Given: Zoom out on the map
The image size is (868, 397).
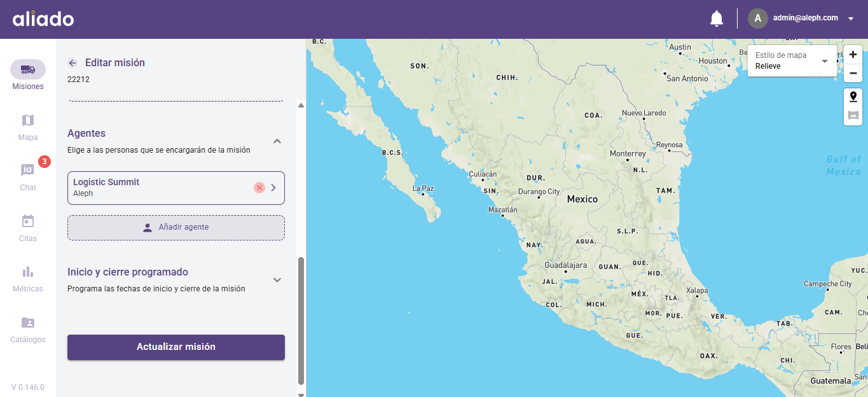Looking at the screenshot, I should (x=853, y=73).
